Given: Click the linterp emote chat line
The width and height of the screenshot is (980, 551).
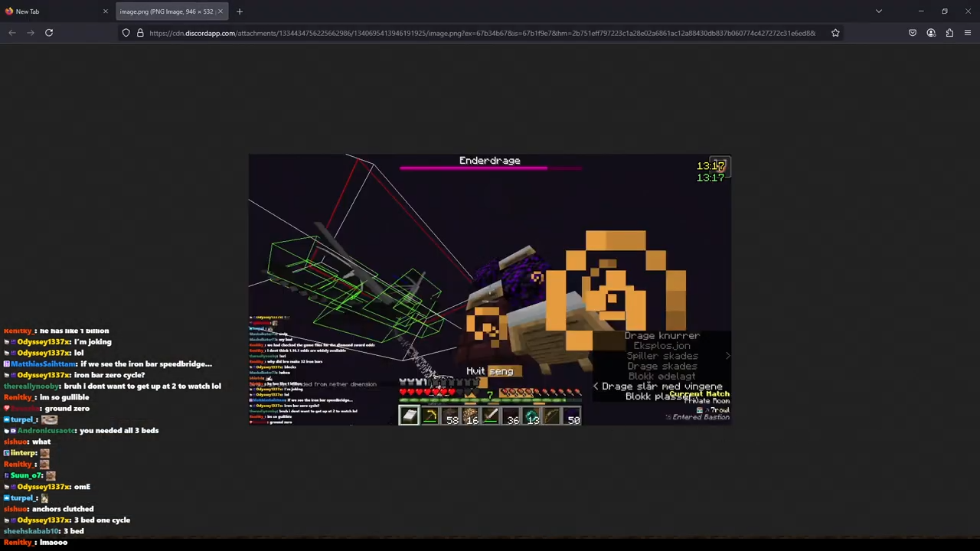Looking at the screenshot, I should 27,453.
